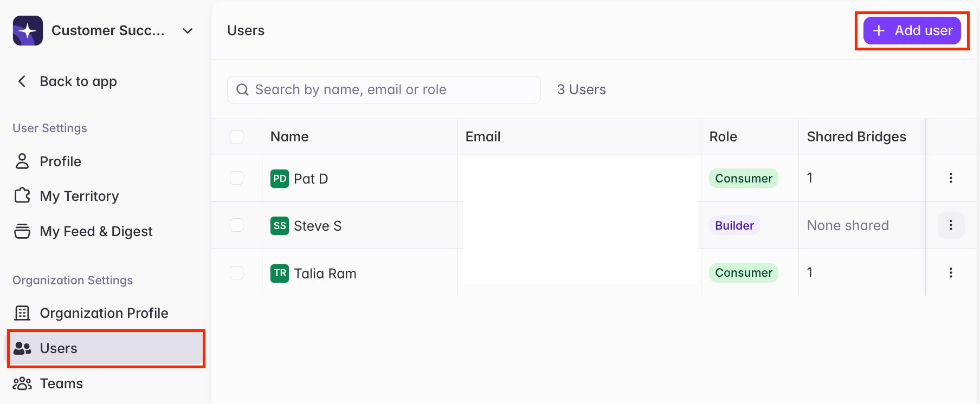The height and width of the screenshot is (404, 980).
Task: Click the 3 Users count label
Action: coord(582,89)
